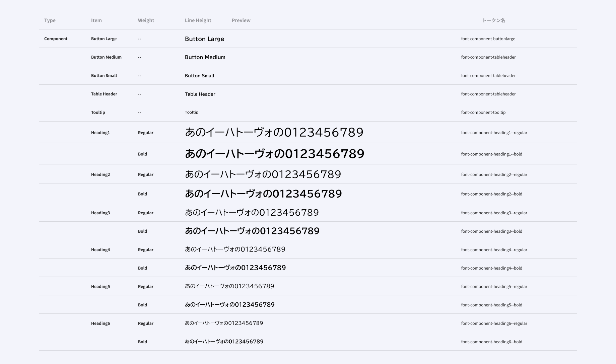This screenshot has height=364, width=616.
Task: Click the Regular weight label for Heading4
Action: click(146, 249)
